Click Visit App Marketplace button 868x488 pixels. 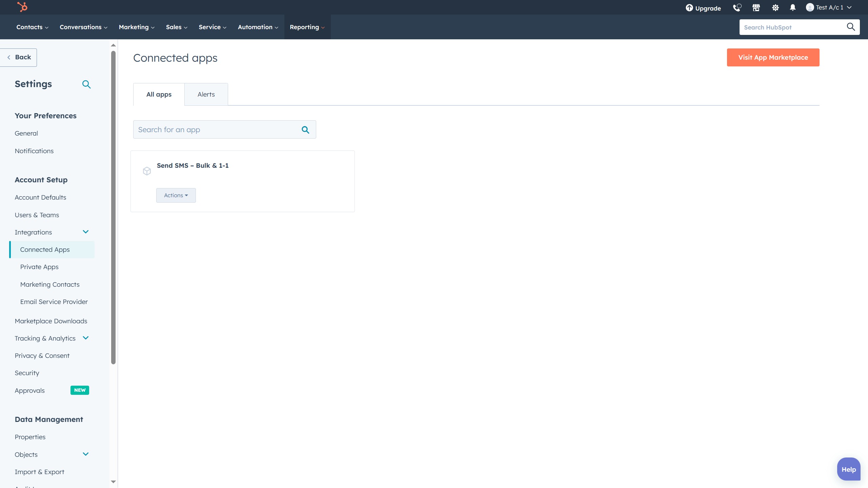(x=773, y=58)
